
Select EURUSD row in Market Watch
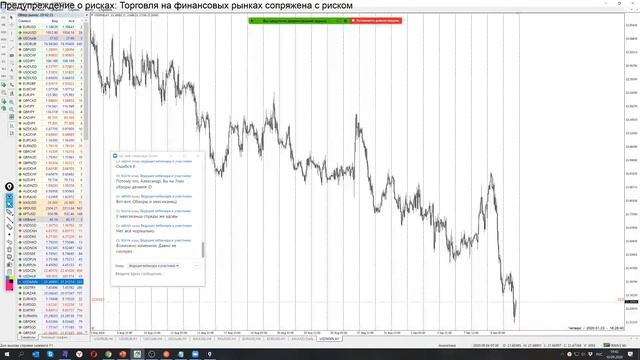coord(51,27)
